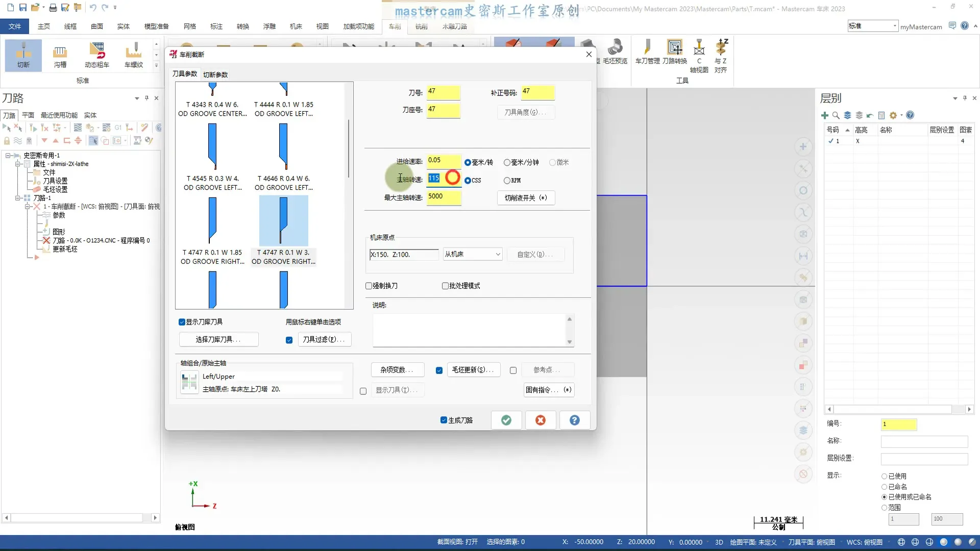This screenshot has width=980, height=551.
Task: Toggle 显示刀库刀具 checkbox
Action: point(182,322)
